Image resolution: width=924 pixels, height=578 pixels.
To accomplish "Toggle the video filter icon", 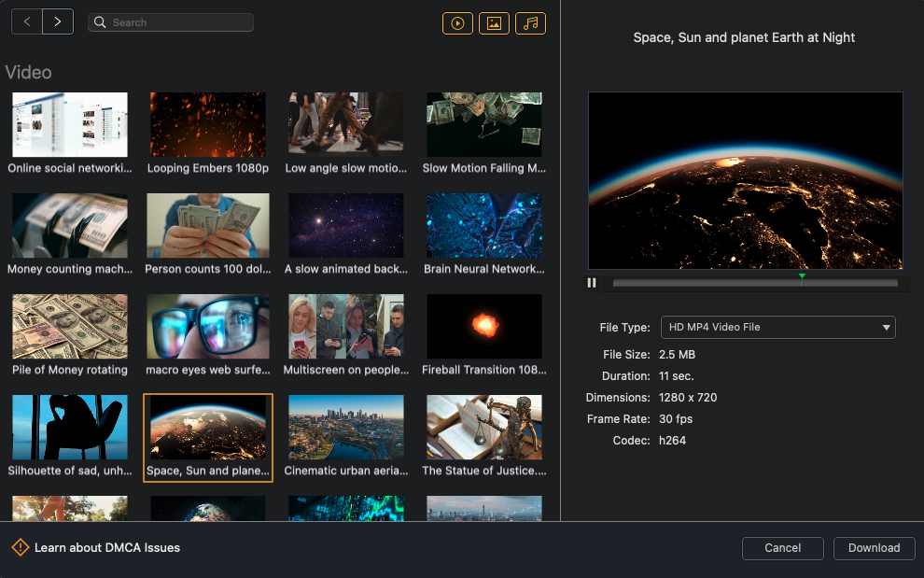I will [x=458, y=23].
